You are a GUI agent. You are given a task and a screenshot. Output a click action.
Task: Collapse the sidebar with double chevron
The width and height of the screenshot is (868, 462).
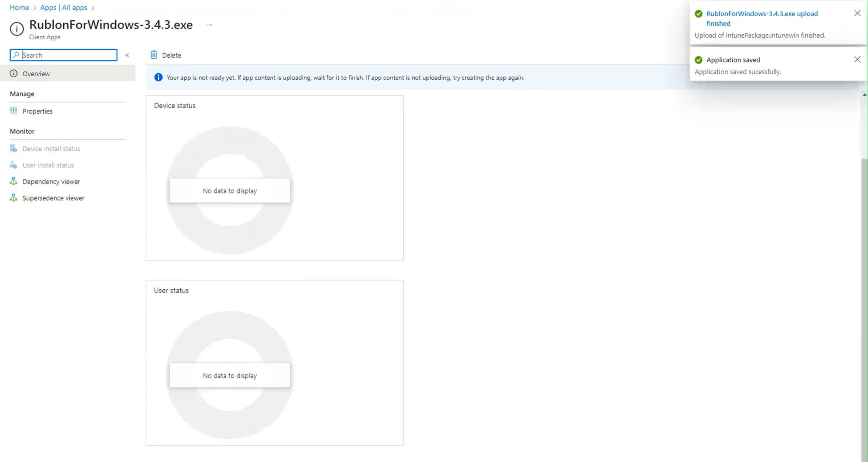pyautogui.click(x=127, y=55)
